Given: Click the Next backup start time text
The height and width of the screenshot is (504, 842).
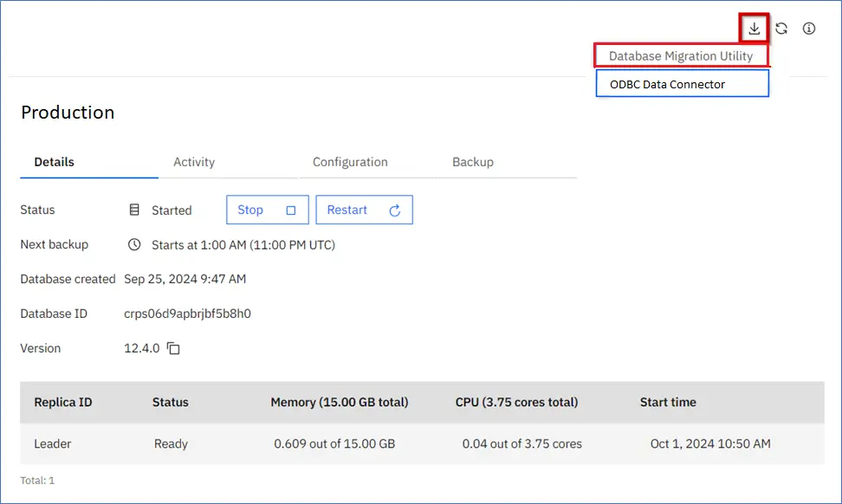Looking at the screenshot, I should [243, 245].
